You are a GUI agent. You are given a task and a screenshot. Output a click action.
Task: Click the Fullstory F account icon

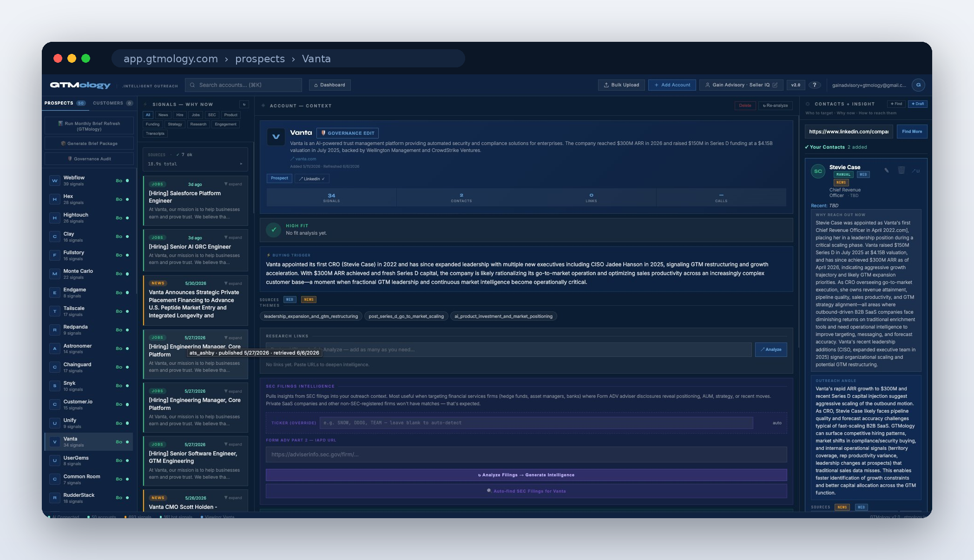(55, 255)
